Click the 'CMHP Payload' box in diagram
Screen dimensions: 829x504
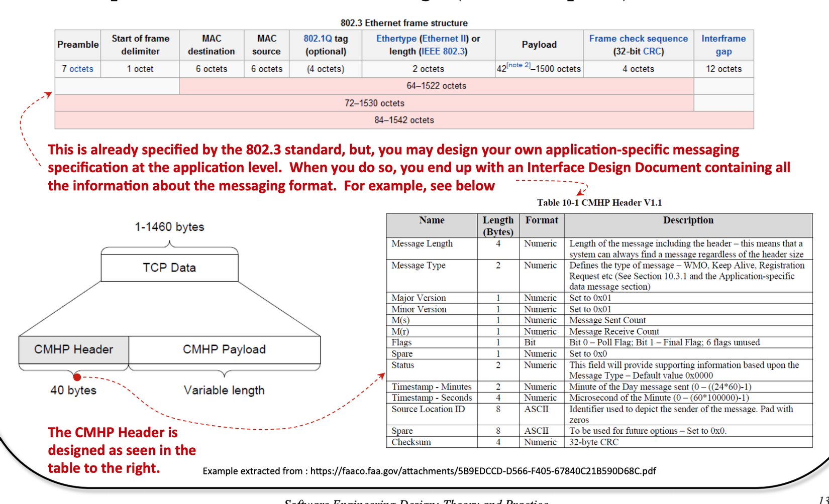coord(224,349)
